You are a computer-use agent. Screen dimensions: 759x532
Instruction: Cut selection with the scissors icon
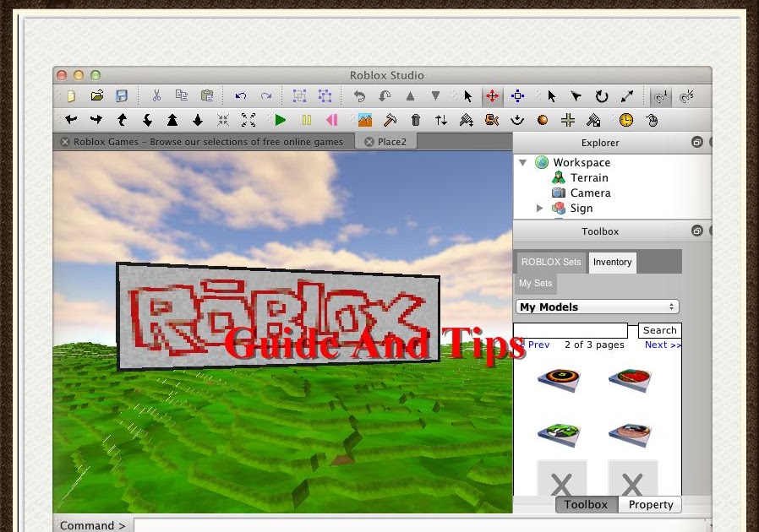pyautogui.click(x=156, y=95)
